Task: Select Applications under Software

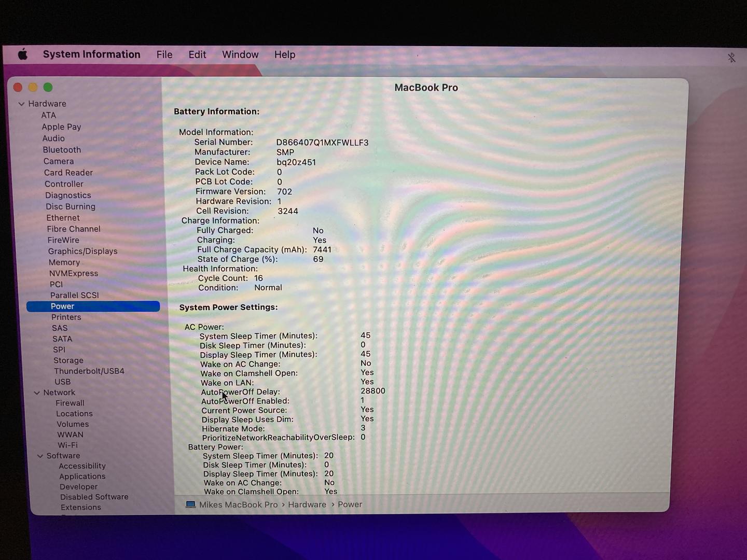Action: pyautogui.click(x=82, y=477)
